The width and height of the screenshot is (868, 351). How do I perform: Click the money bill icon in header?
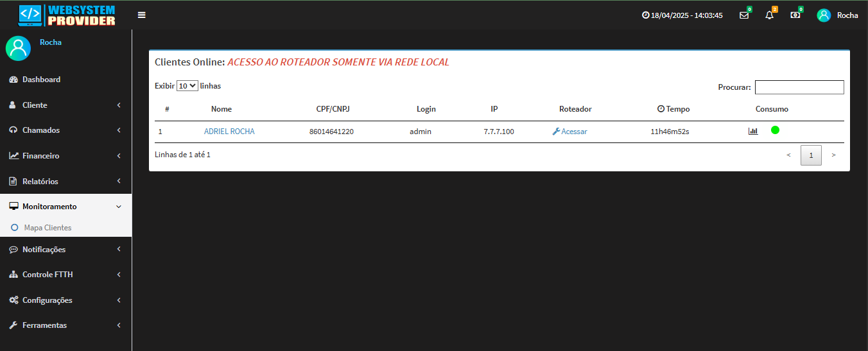[795, 15]
